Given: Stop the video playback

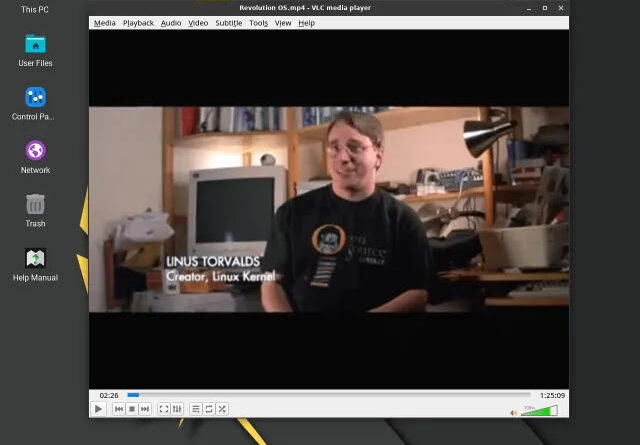Looking at the screenshot, I should coord(132,409).
